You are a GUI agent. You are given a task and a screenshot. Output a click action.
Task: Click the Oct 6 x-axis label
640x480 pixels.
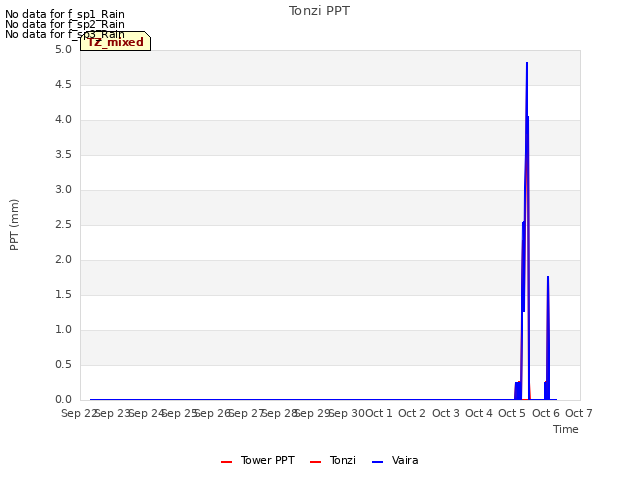tap(546, 413)
